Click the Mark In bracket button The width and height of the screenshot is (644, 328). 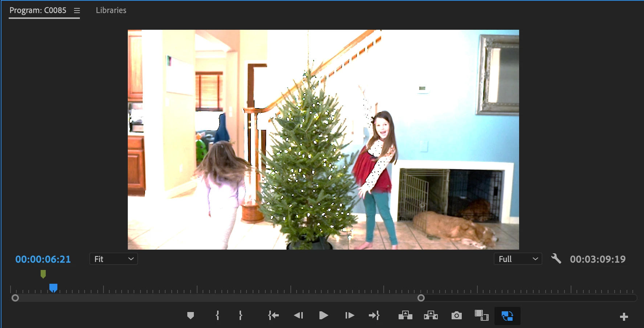217,315
